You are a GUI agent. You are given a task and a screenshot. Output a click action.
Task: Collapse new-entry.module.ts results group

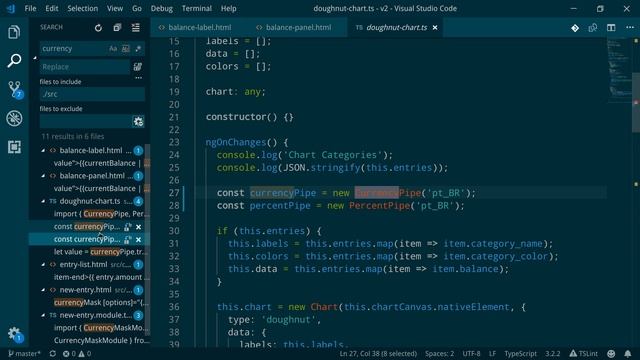coord(43,315)
